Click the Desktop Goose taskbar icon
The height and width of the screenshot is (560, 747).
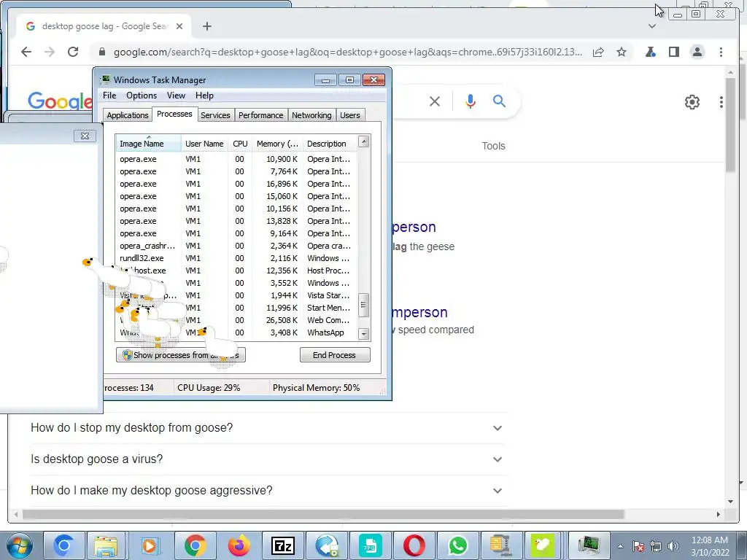click(543, 545)
